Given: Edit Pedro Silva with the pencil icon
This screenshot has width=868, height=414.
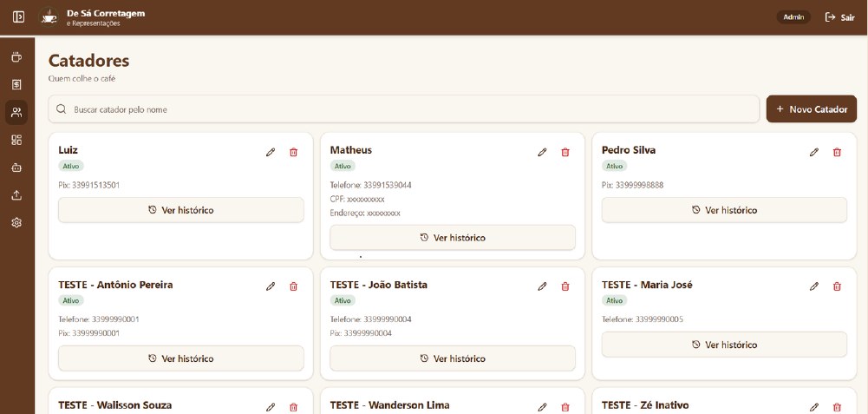Looking at the screenshot, I should point(813,153).
